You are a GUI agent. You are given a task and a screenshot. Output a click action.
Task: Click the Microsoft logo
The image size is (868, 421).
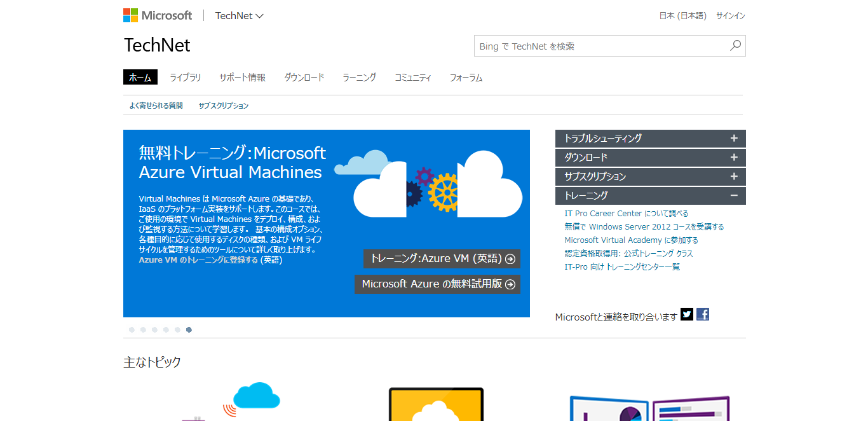pos(158,15)
